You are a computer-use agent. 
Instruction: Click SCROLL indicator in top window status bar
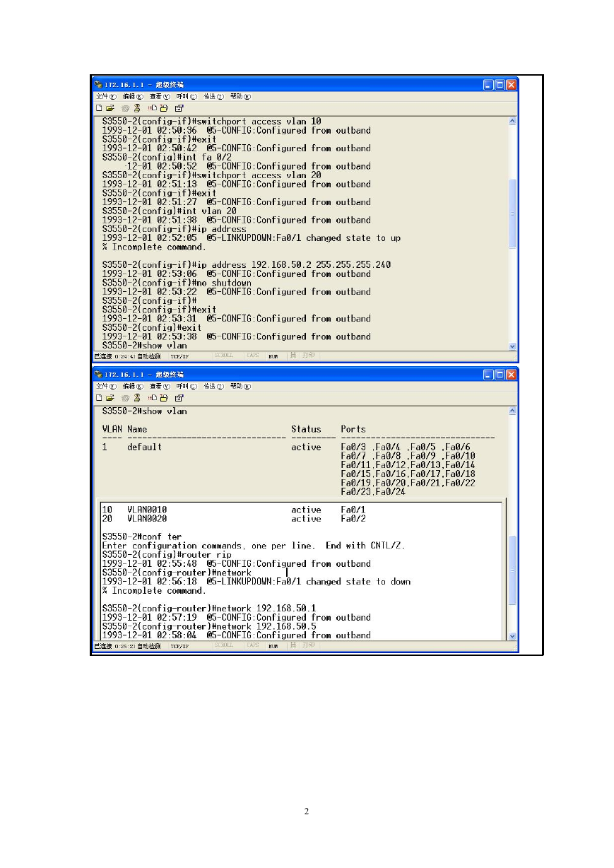223,356
